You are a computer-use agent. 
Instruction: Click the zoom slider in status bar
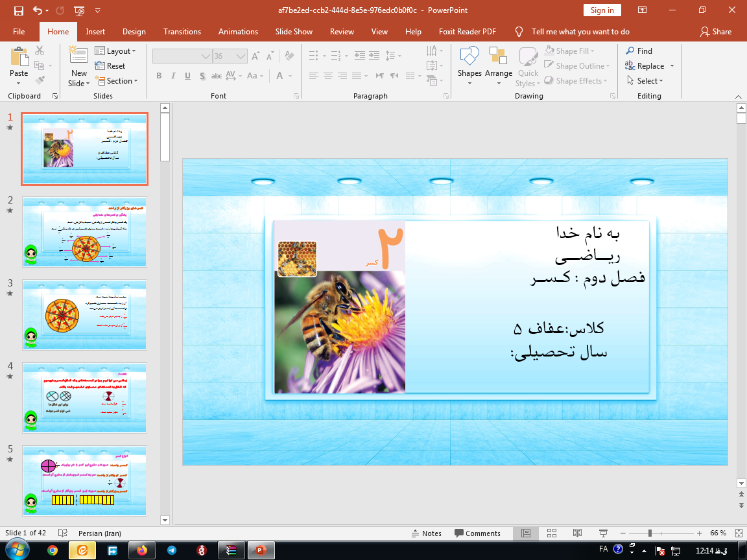650,533
